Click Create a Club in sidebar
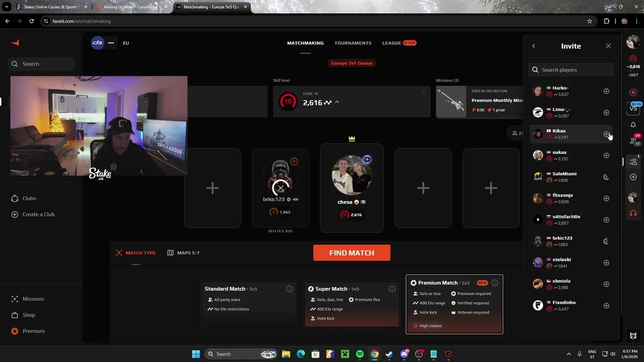The height and width of the screenshot is (362, 644). (x=33, y=214)
